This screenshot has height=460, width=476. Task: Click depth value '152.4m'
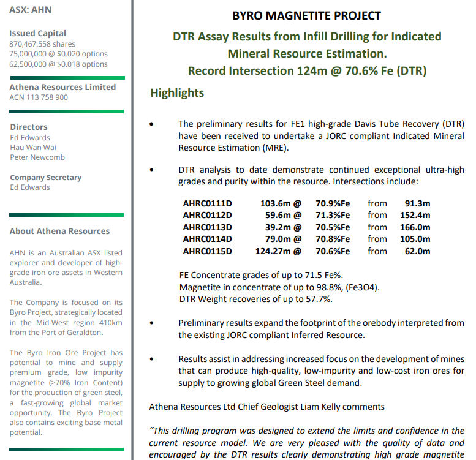[415, 215]
